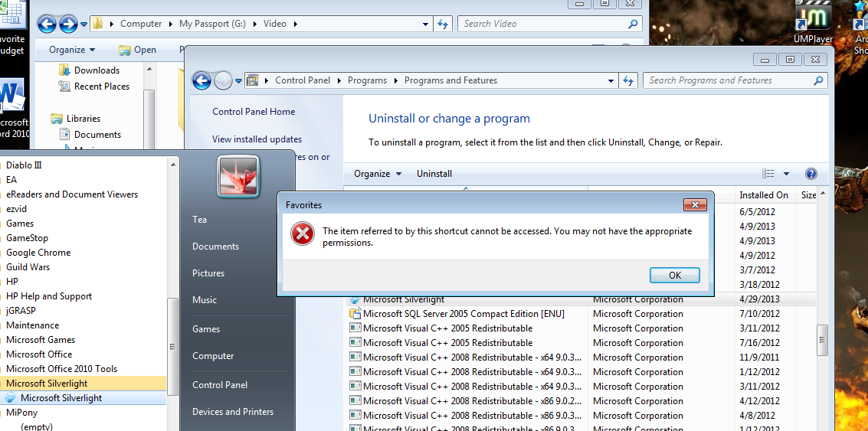Click scroll up arrow of program list
The image size is (868, 431).
823,194
